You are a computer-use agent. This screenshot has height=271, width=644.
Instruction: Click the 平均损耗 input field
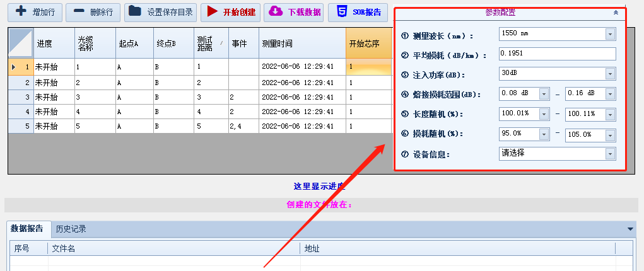pos(556,54)
